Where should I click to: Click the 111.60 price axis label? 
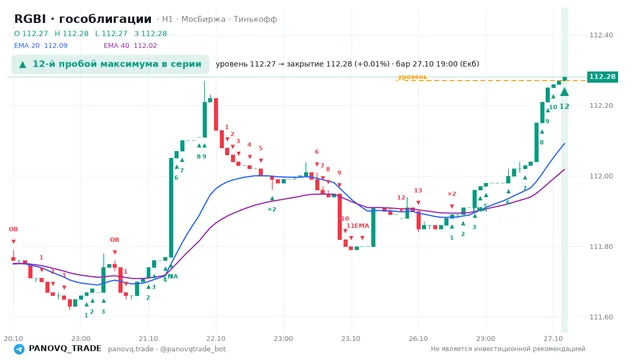point(601,317)
